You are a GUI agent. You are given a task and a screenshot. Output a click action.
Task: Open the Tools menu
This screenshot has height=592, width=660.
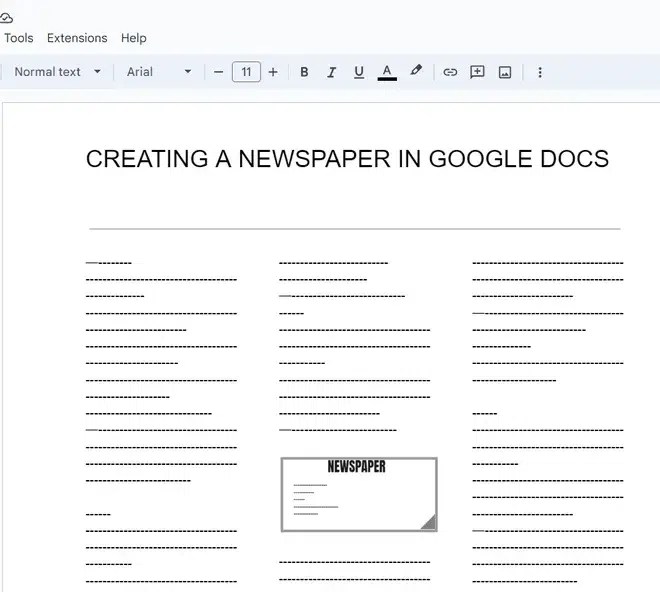coord(19,38)
